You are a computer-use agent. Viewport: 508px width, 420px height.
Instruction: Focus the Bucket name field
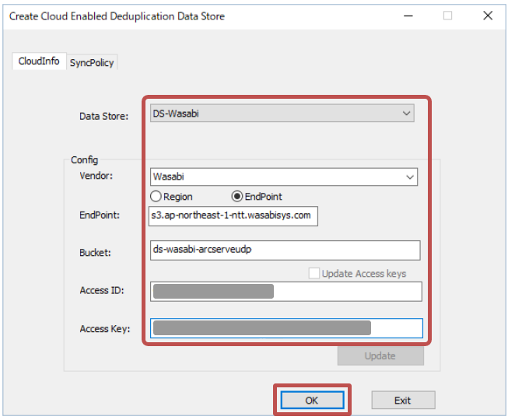284,250
